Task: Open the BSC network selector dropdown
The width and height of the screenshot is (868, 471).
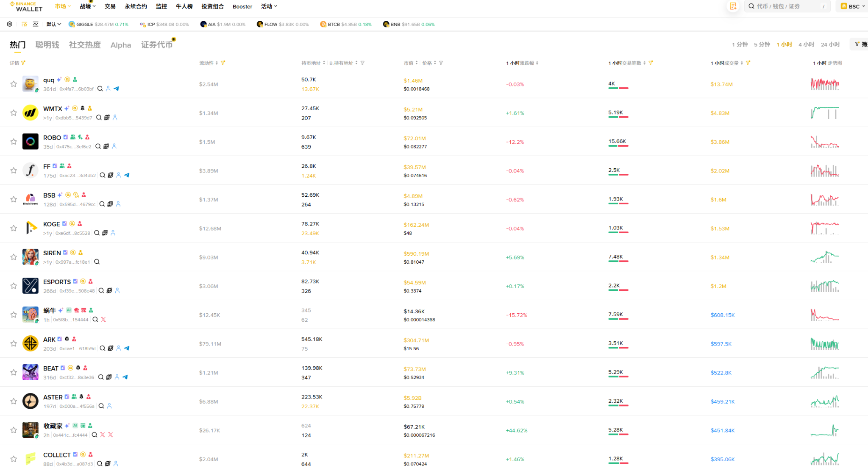Action: click(x=852, y=6)
